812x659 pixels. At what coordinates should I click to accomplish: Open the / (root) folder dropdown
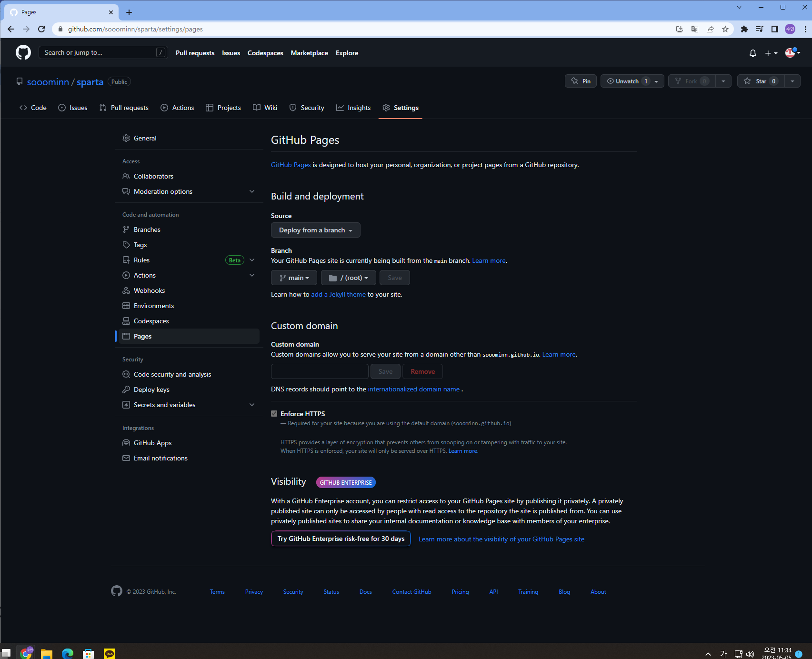pos(349,278)
